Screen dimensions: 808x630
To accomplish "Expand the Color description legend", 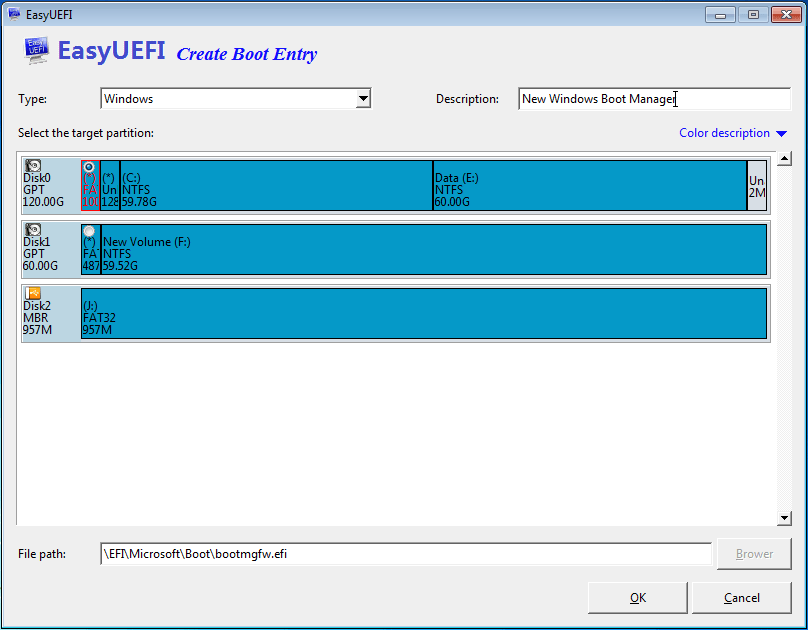I will pyautogui.click(x=733, y=133).
